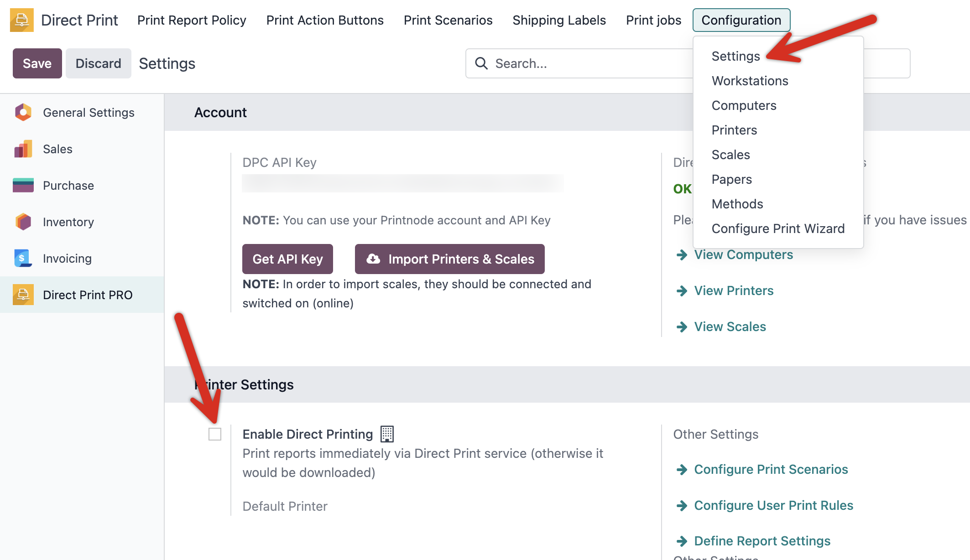Click Import Printers & Scales button
This screenshot has width=970, height=560.
[x=450, y=259]
